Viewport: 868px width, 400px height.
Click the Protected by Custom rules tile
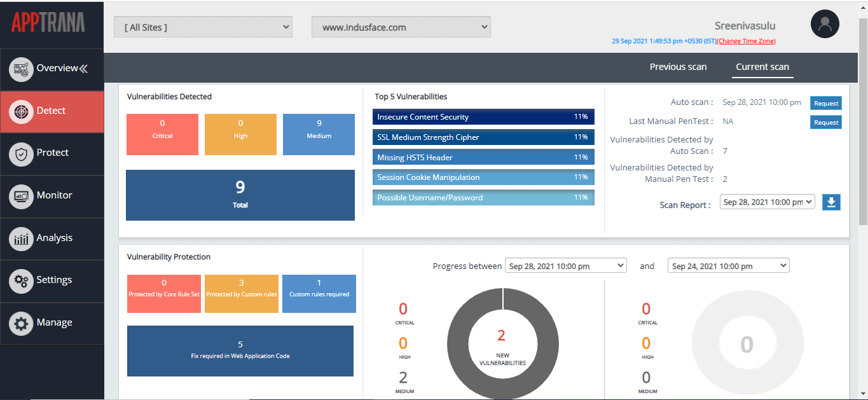coord(242,294)
